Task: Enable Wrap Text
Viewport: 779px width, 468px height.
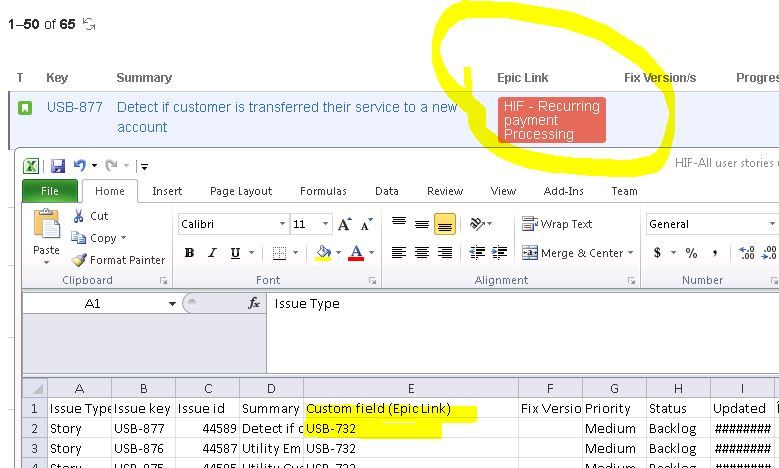Action: pyautogui.click(x=557, y=224)
